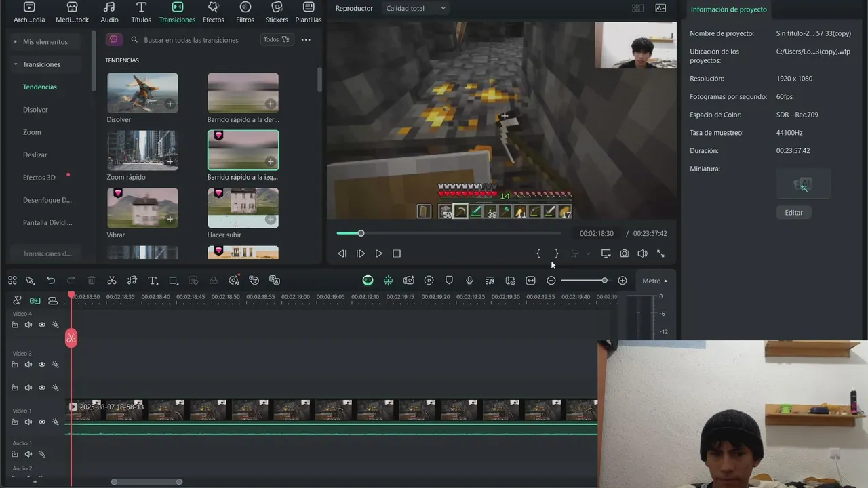Select the crop tool in timeline toolbar
The width and height of the screenshot is (868, 488).
174,280
